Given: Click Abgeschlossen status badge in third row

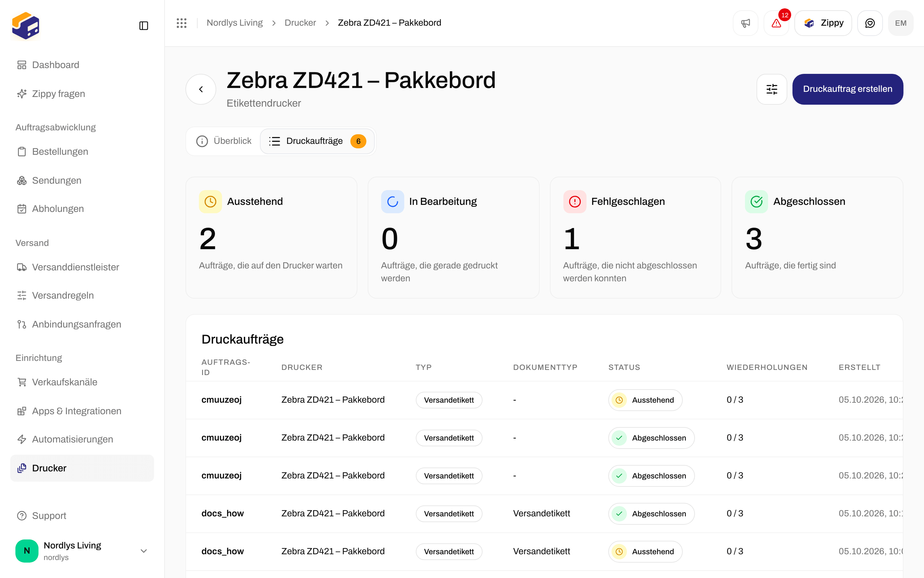Looking at the screenshot, I should pos(651,476).
